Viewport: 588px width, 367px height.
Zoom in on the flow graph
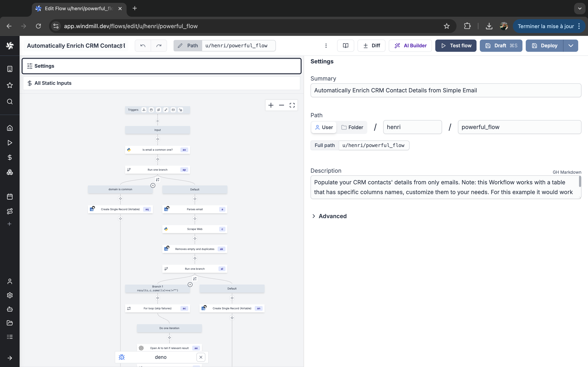click(x=271, y=105)
